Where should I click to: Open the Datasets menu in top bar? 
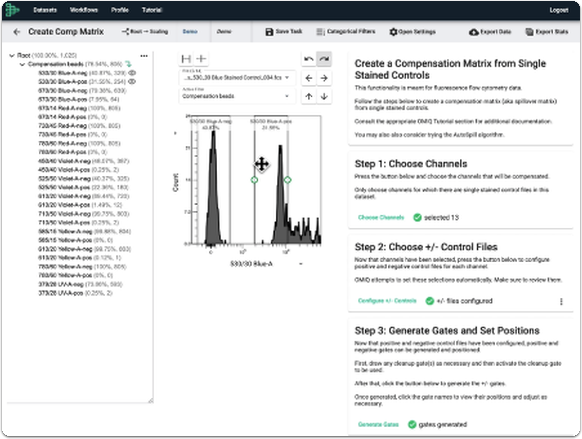click(x=45, y=10)
